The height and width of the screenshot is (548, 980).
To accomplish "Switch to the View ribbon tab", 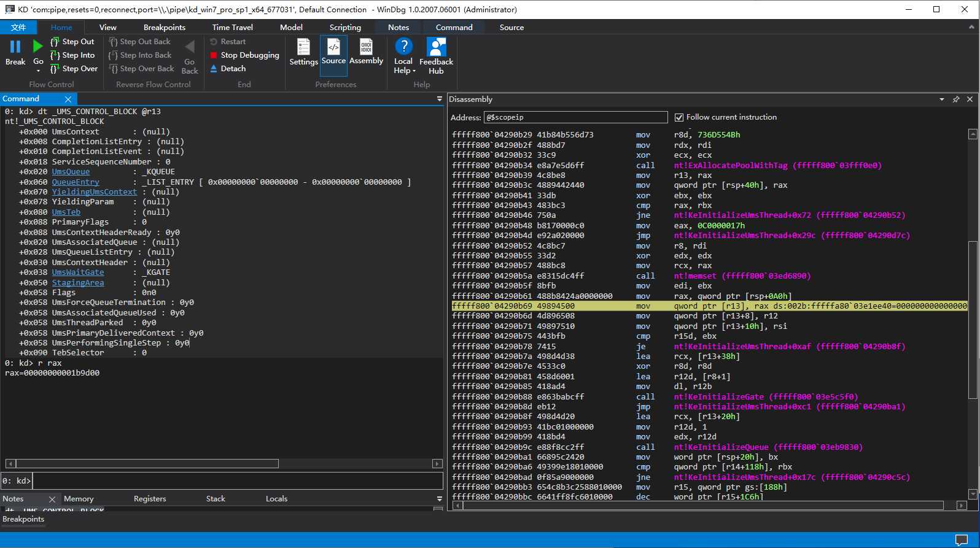I will tap(107, 28).
